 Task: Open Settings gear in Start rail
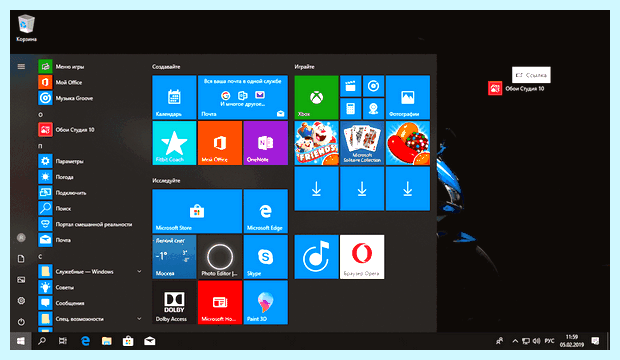point(21,301)
